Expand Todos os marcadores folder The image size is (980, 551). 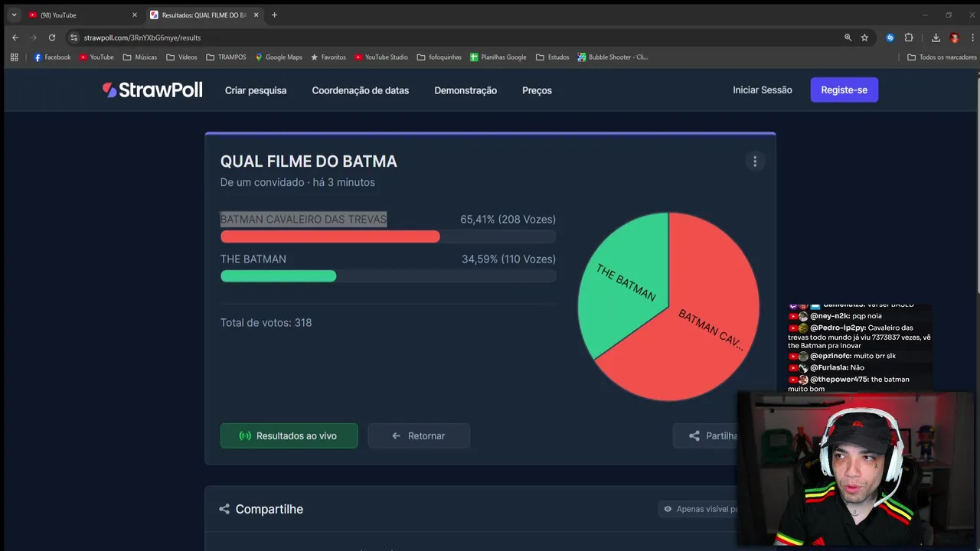[x=942, y=57]
